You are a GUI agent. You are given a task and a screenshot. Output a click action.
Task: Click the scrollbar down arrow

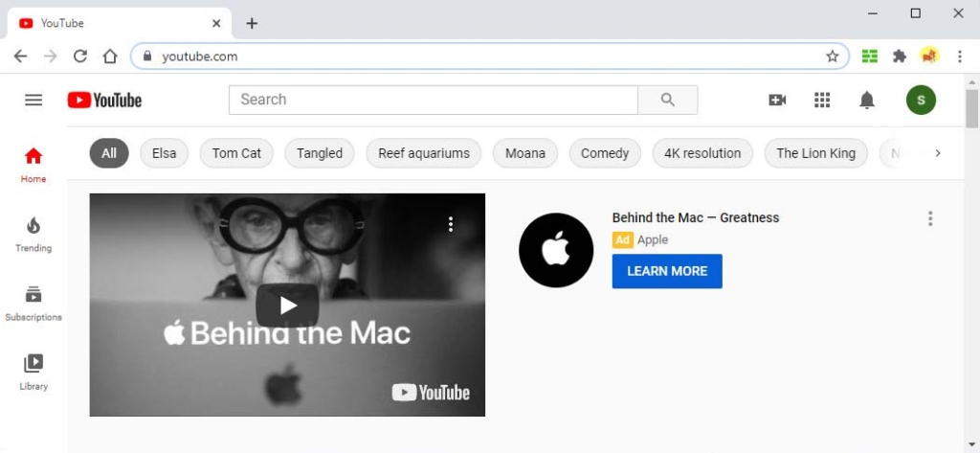coord(971,445)
